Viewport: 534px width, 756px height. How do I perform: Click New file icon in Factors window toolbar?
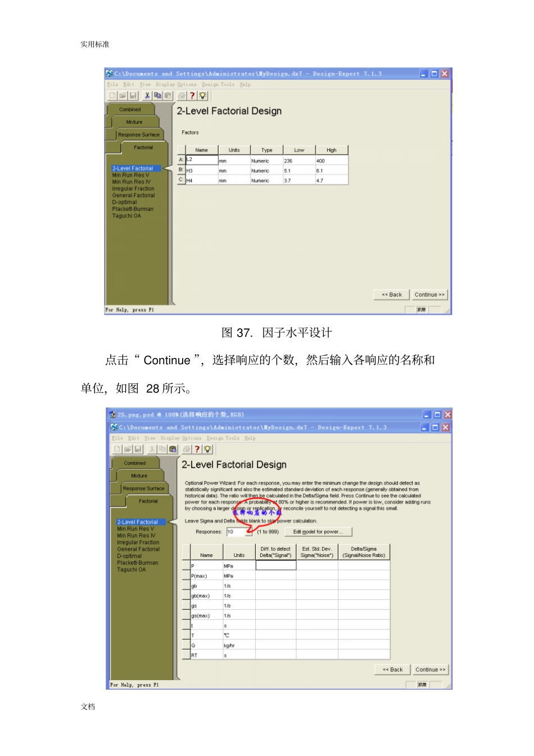tap(113, 96)
